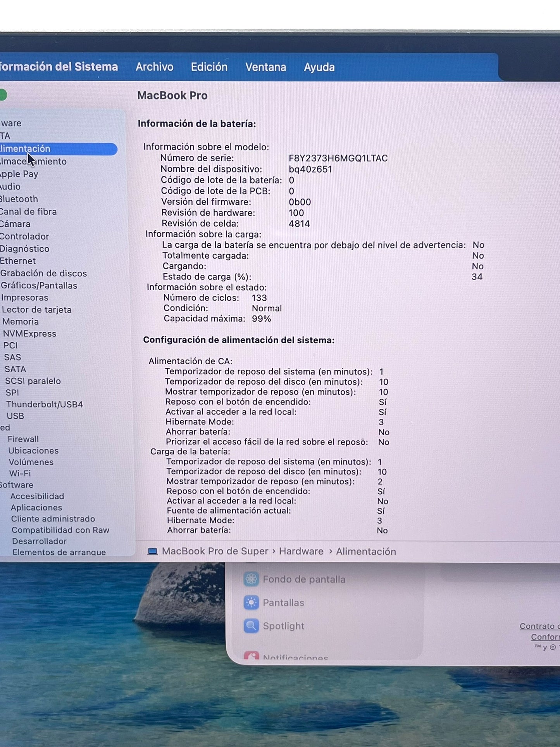560x747 pixels.
Task: Click the serial number F8Y2373H6MGQ1LTAC
Action: (338, 158)
